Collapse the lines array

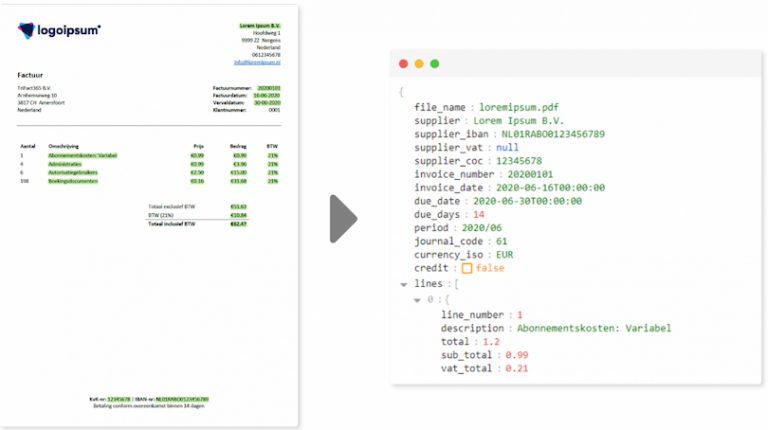coord(404,284)
